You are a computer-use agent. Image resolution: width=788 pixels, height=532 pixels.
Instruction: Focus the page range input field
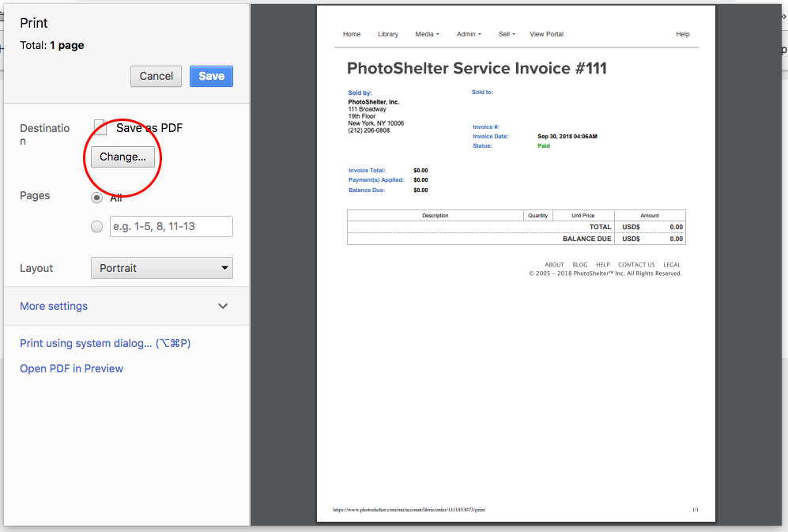(x=172, y=226)
